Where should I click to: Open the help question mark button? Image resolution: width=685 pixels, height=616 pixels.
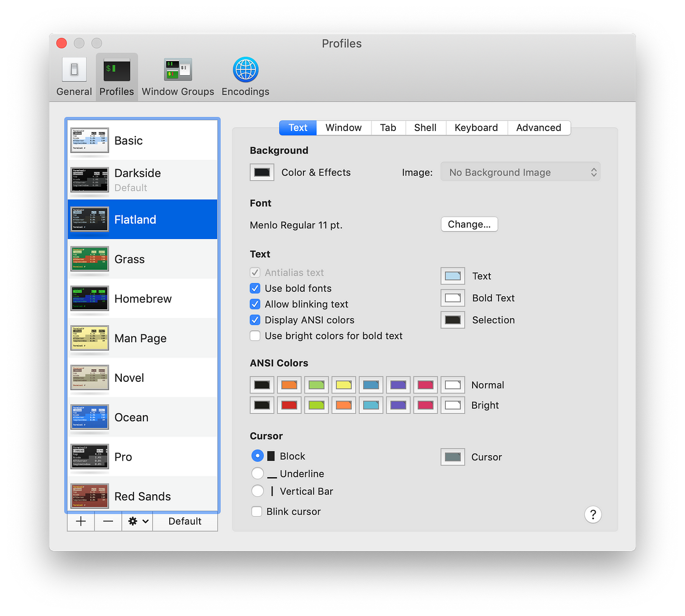[x=593, y=514]
